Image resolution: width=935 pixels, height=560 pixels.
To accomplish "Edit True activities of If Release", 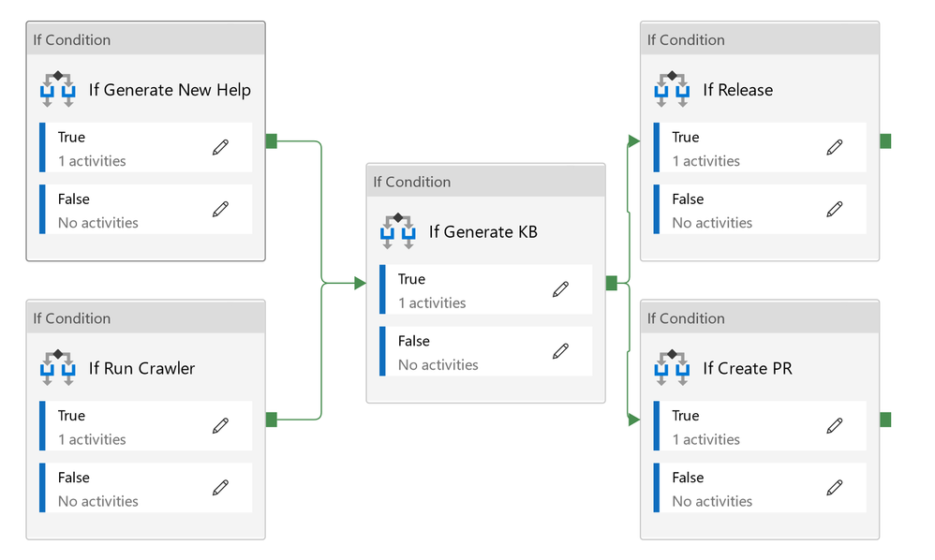I will point(835,147).
